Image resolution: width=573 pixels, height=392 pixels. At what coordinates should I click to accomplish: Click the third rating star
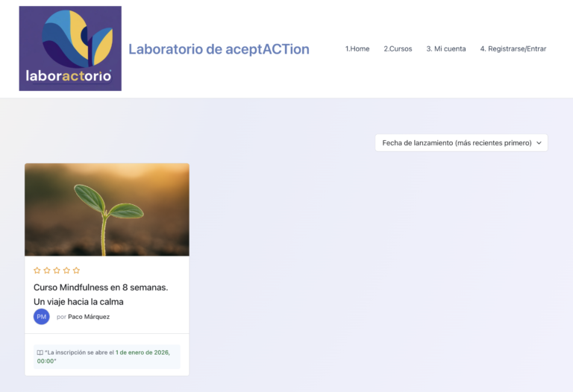[x=57, y=271]
